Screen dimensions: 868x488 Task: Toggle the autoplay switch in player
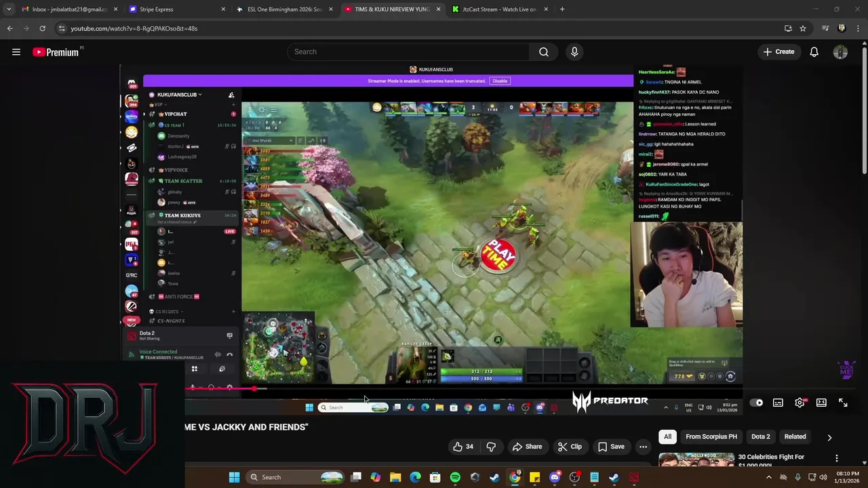(756, 403)
